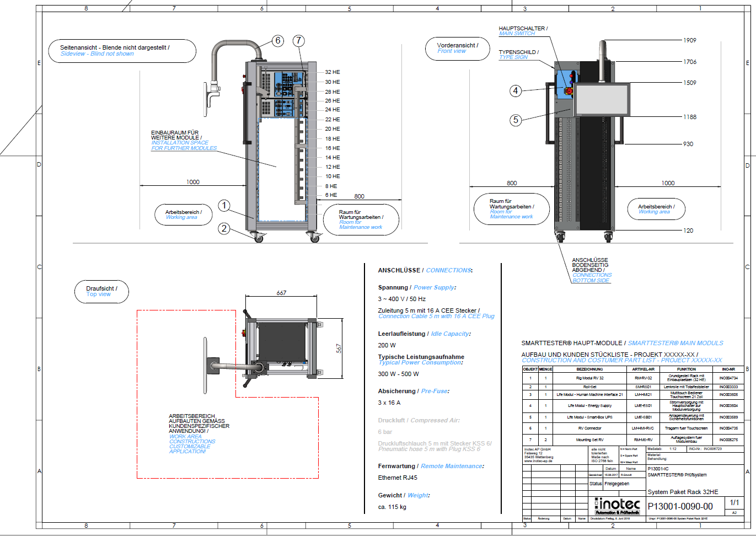756x536 pixels.
Task: Select the 667 width dimension in top view
Action: pyautogui.click(x=281, y=293)
